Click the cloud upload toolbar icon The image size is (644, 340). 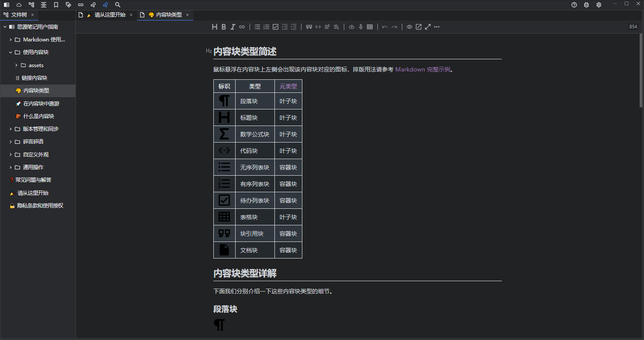(x=352, y=27)
